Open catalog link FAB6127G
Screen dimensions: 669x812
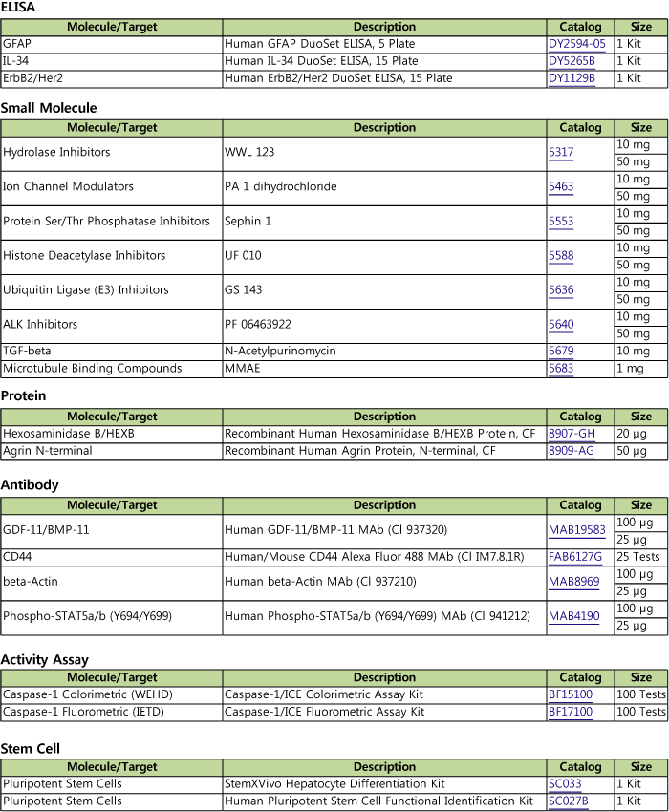575,557
